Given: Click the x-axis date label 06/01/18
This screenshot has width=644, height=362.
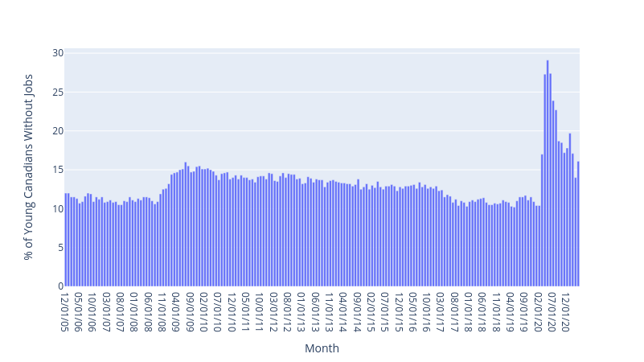Looking at the screenshot, I should pos(483,312).
